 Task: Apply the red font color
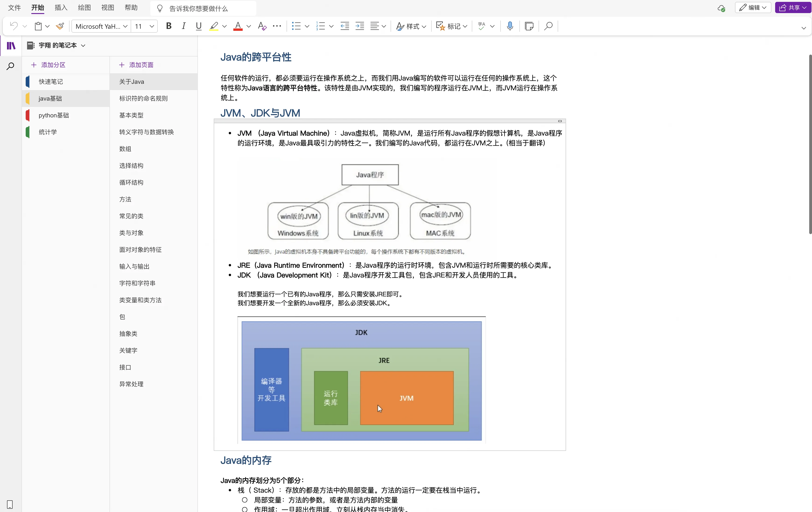coord(238,26)
